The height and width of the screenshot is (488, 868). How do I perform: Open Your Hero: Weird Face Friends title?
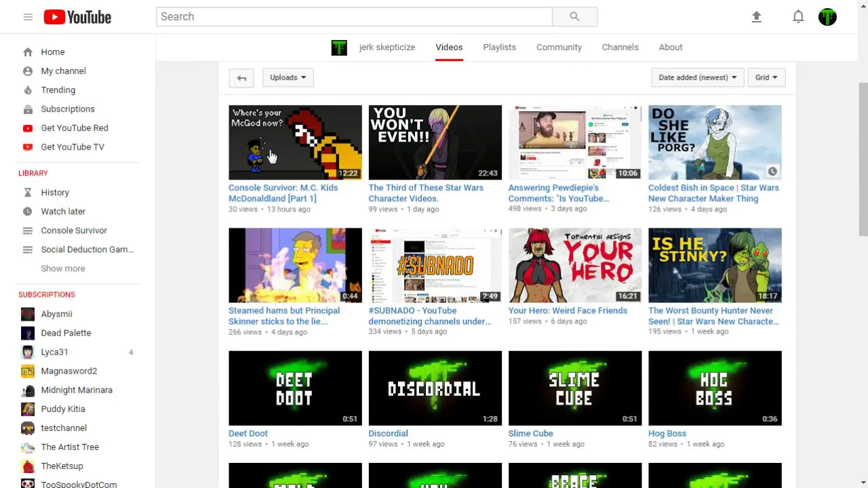[568, 310]
